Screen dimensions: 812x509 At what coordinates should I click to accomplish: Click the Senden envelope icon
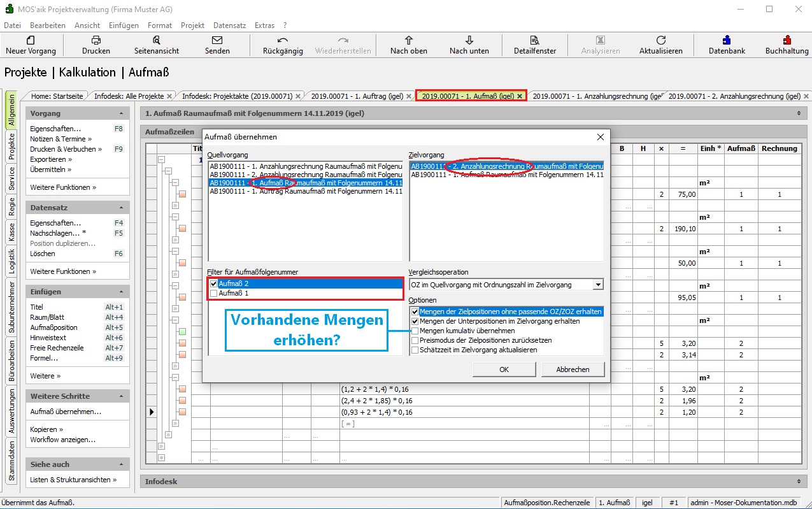pyautogui.click(x=217, y=40)
